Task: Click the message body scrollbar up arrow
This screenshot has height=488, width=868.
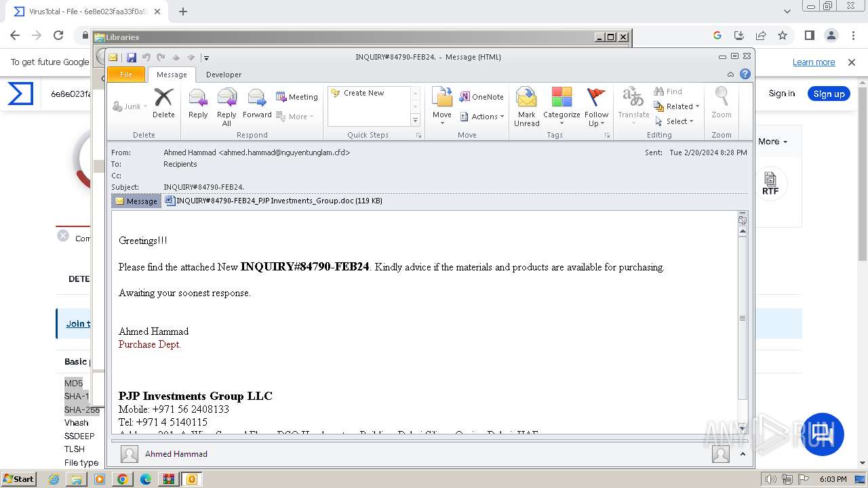Action: click(743, 231)
